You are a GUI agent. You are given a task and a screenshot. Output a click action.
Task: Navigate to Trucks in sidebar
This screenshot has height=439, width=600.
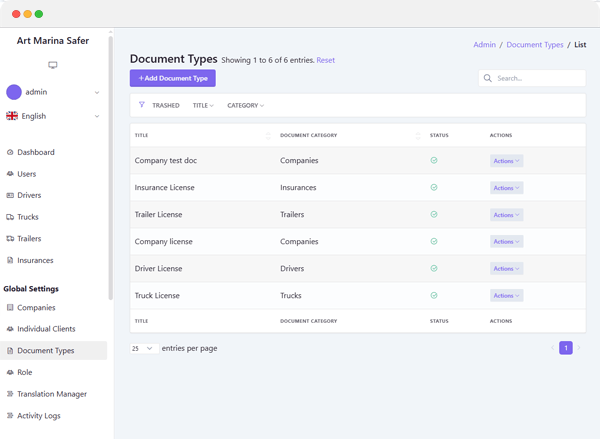tap(28, 217)
